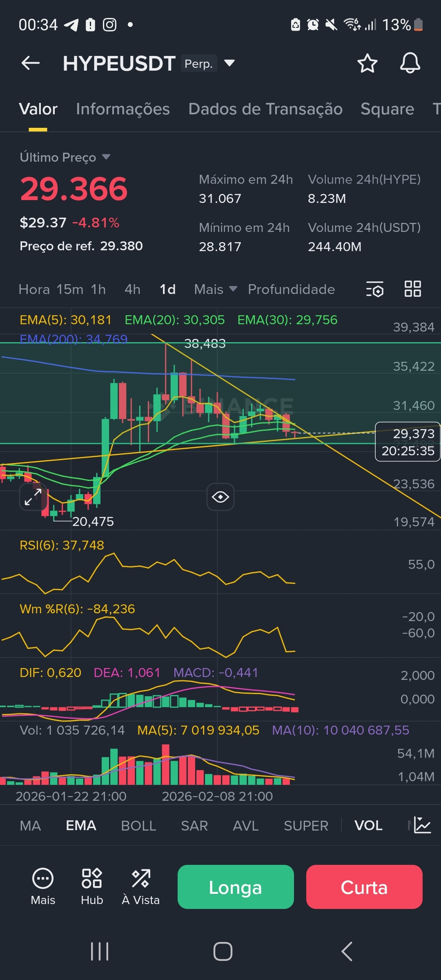Tap Android recent apps button
Image resolution: width=441 pixels, height=980 pixels.
[100, 951]
